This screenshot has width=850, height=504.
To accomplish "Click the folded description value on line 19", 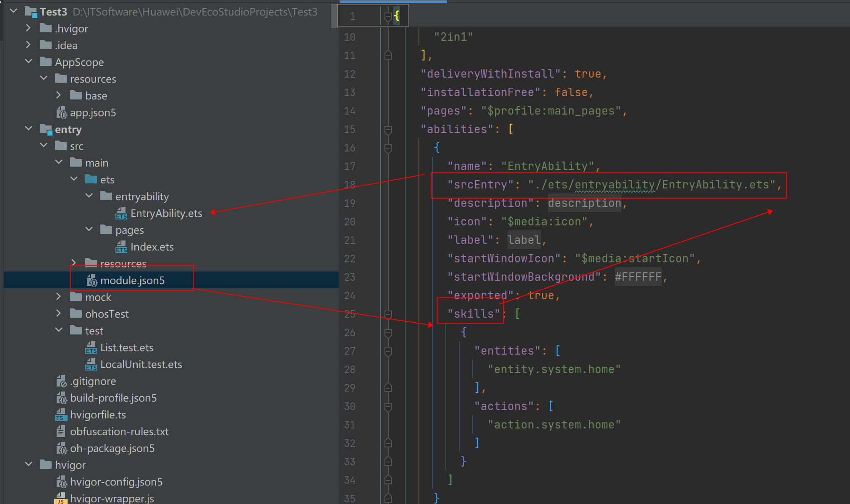I will (x=584, y=203).
